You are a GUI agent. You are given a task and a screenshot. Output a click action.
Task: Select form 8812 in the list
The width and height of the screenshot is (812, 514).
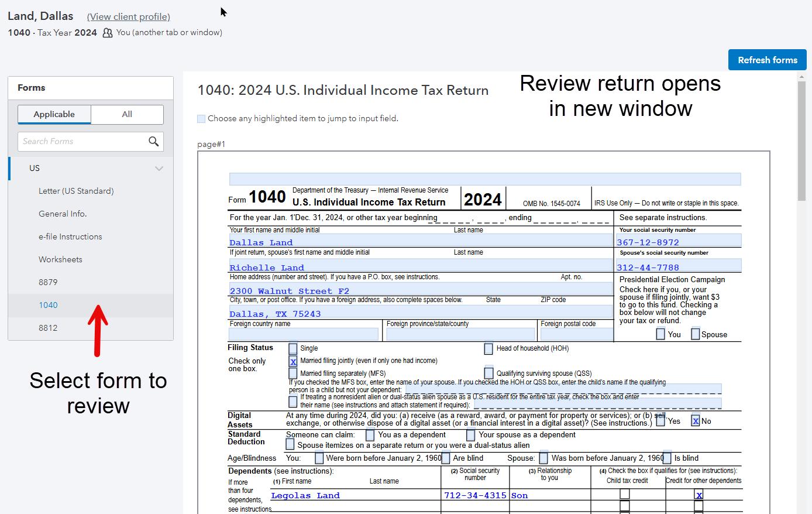48,328
